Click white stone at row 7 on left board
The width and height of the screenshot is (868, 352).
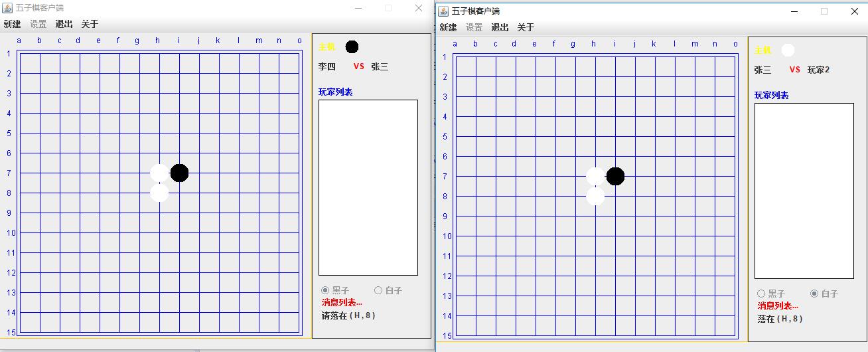(x=159, y=173)
